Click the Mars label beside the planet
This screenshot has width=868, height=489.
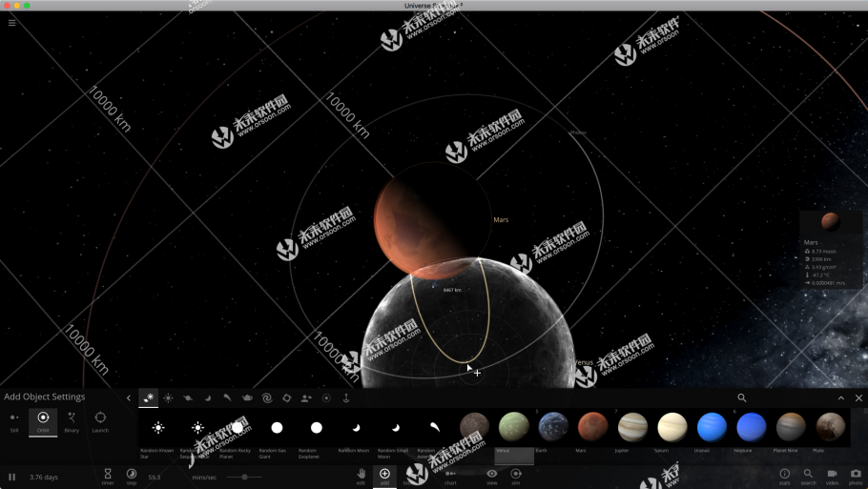pyautogui.click(x=501, y=219)
